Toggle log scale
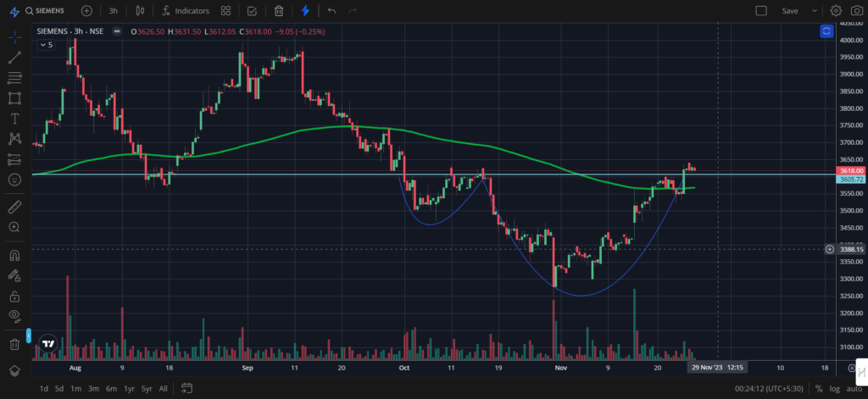868x399 pixels. click(x=834, y=389)
